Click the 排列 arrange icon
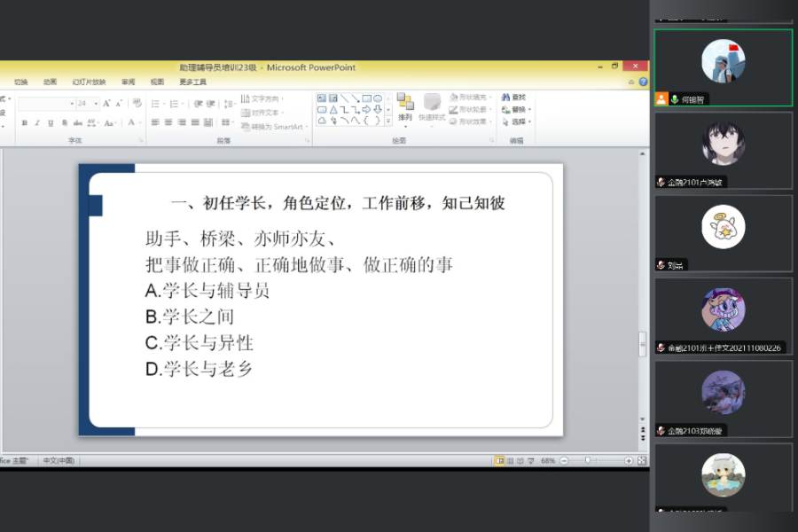 tap(405, 107)
